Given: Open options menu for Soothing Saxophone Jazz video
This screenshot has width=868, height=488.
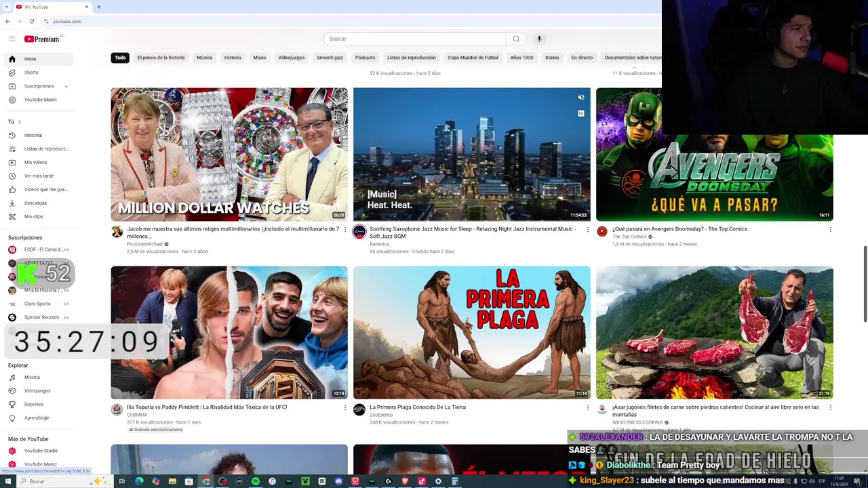Looking at the screenshot, I should (x=588, y=229).
